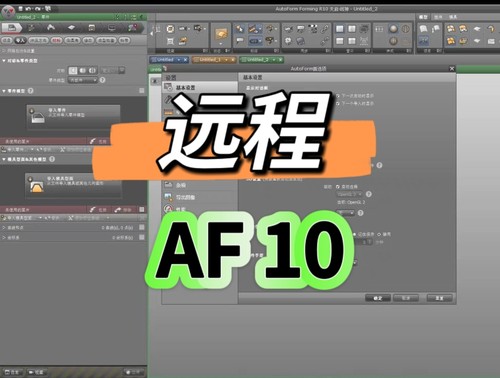Close the AutoForm preferences dialog
The height and width of the screenshot is (378, 500).
tap(452, 69)
